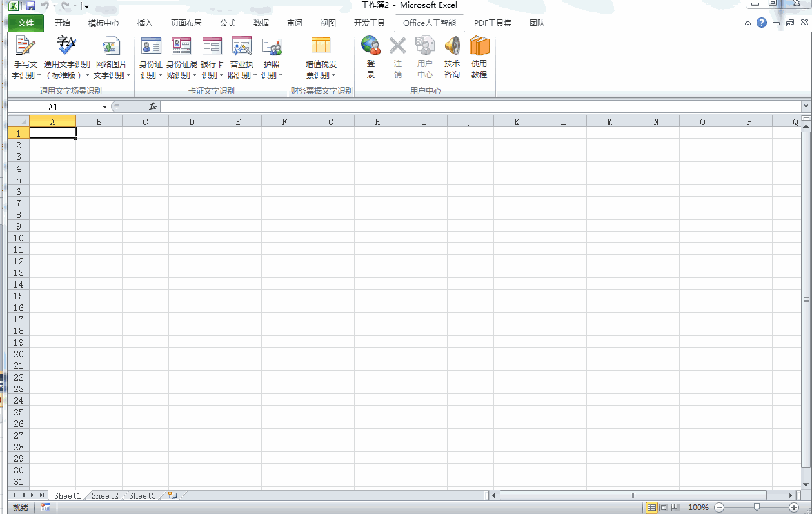Open 技术咨询 speaker icon

[452, 46]
